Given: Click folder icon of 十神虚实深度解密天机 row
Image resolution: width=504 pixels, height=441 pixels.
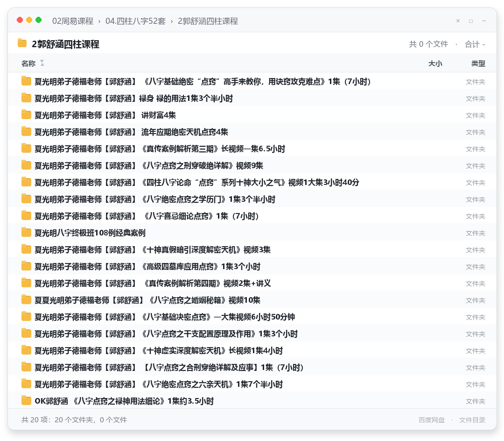Looking at the screenshot, I should click(x=26, y=350).
